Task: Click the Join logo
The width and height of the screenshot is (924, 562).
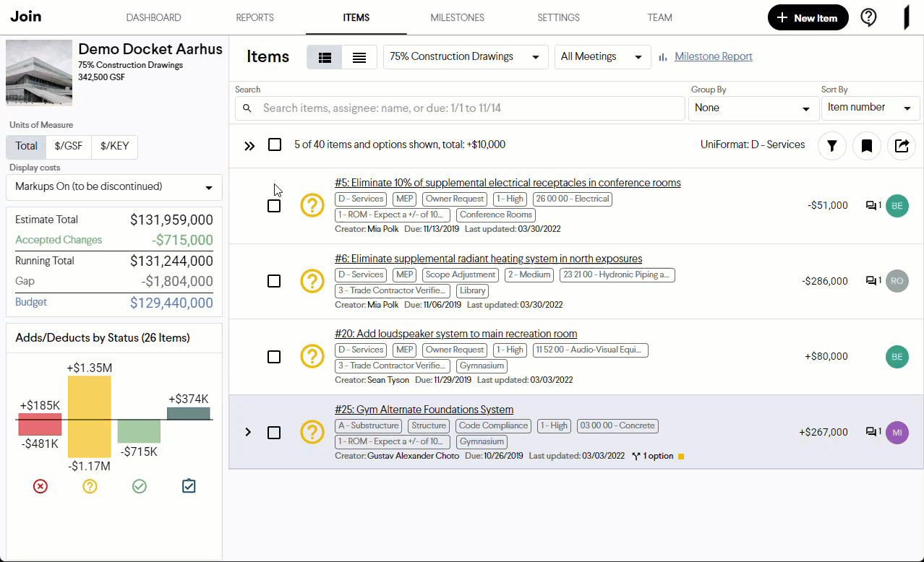Action: (x=26, y=16)
